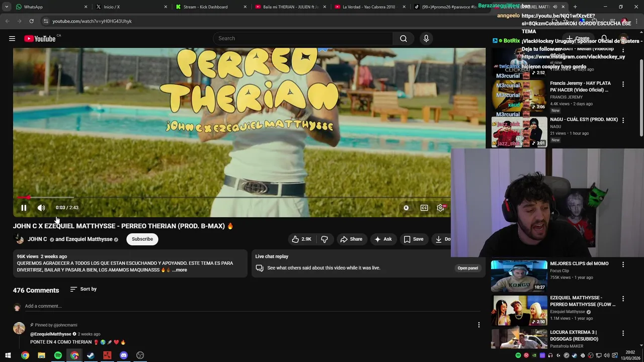The width and height of the screenshot is (644, 362).
Task: Focus the Add a comment field
Action: (x=252, y=306)
